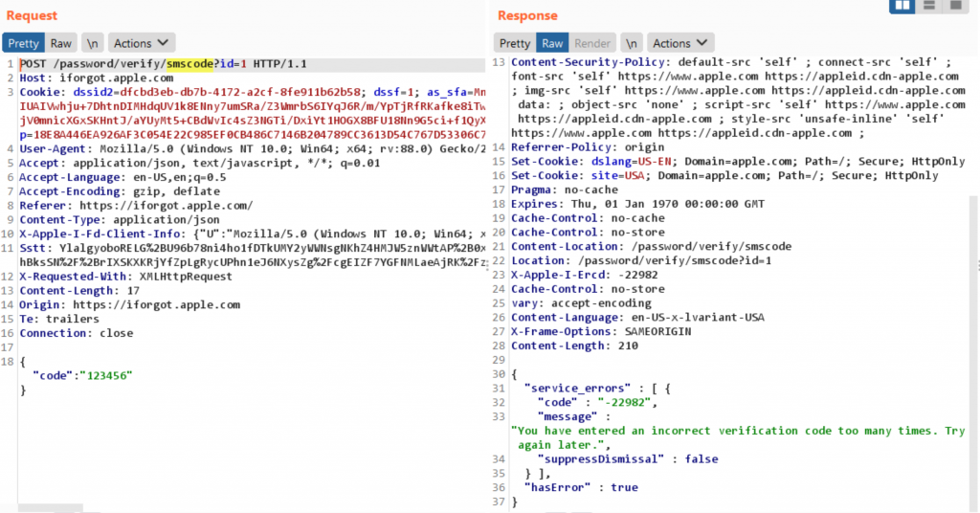This screenshot has height=513, width=980.
Task: Click 'Content-Language: en-US-x-lvariant-USA' line
Action: (x=637, y=318)
